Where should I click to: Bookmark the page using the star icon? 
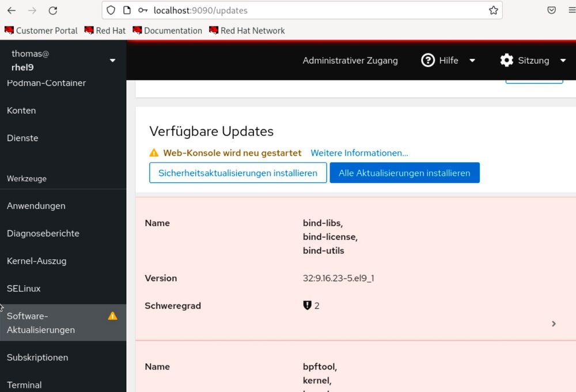493,10
